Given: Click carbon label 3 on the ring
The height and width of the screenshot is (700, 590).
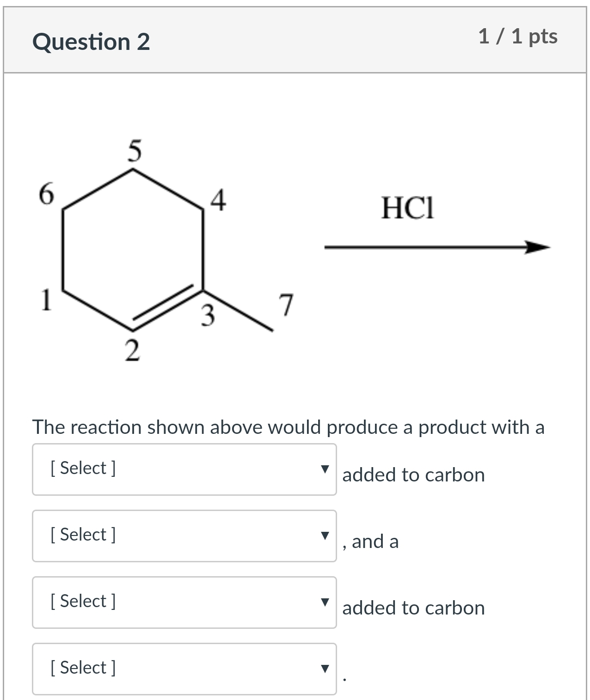Looking at the screenshot, I should 208,316.
